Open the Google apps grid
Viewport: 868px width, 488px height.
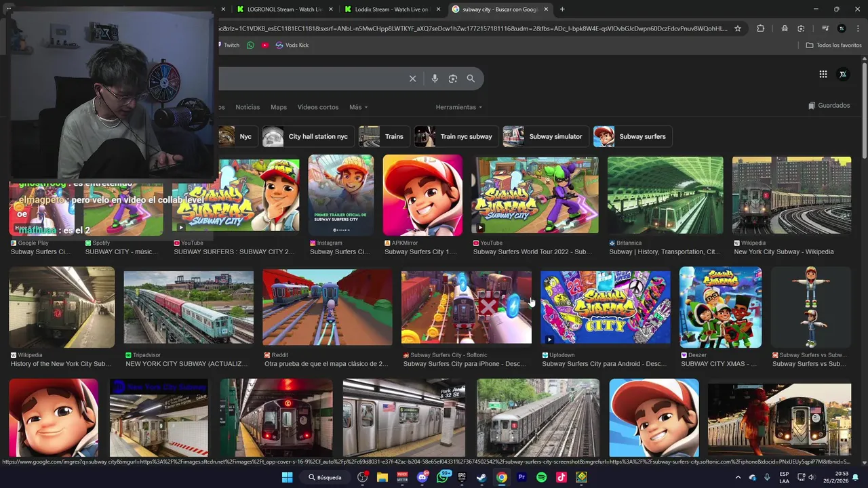823,75
